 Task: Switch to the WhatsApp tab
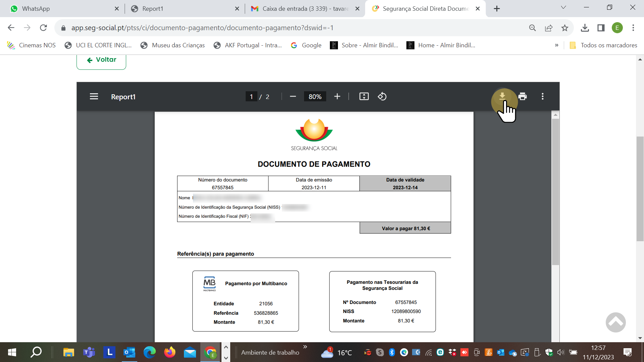pos(60,9)
